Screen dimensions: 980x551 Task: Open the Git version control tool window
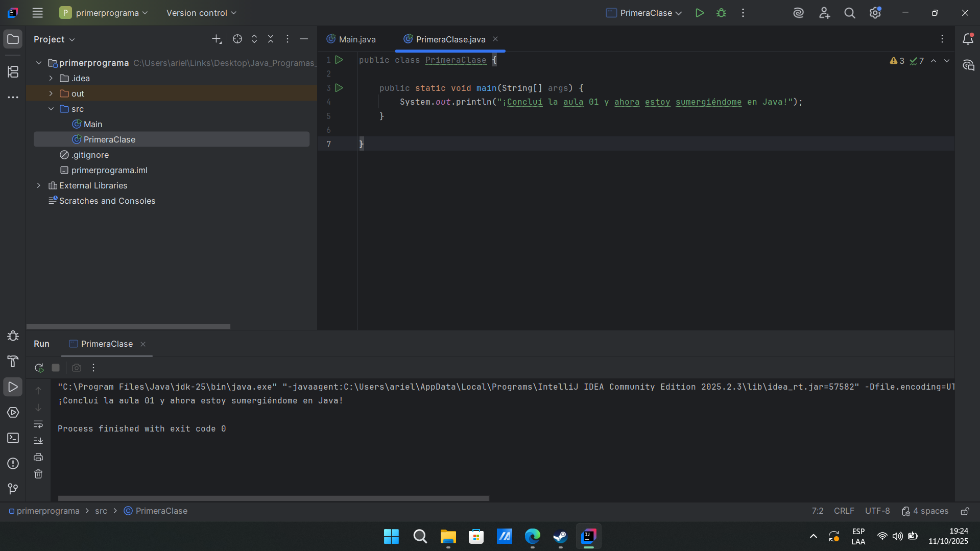click(x=13, y=489)
